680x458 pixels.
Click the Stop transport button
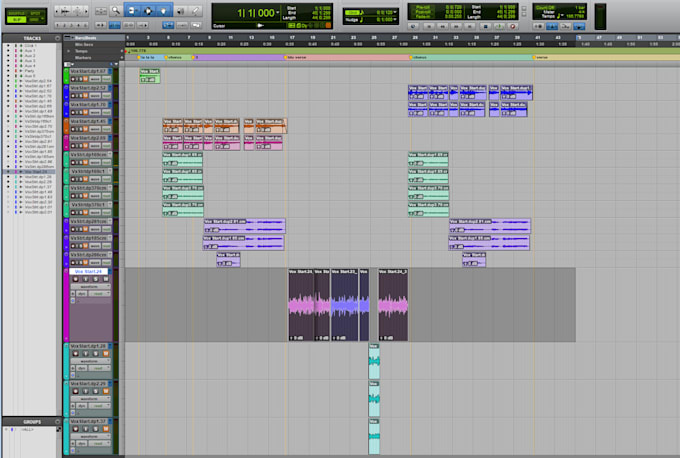tap(485, 26)
